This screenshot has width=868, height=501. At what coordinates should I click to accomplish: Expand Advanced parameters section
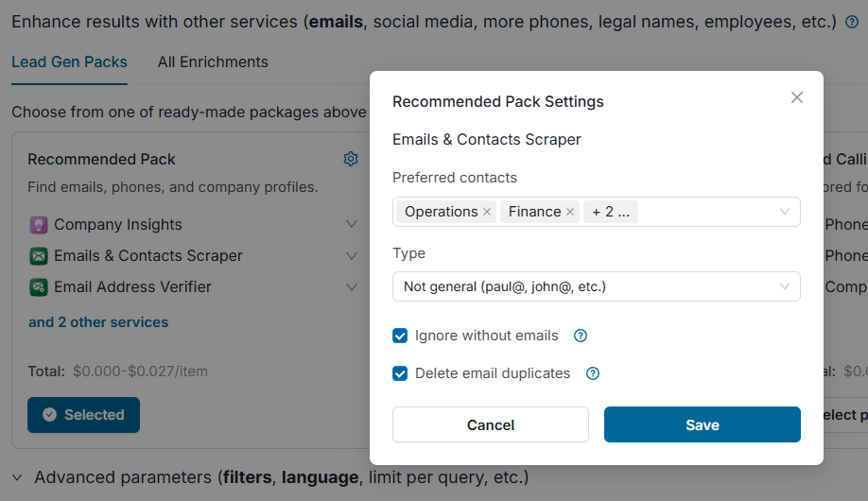click(18, 477)
